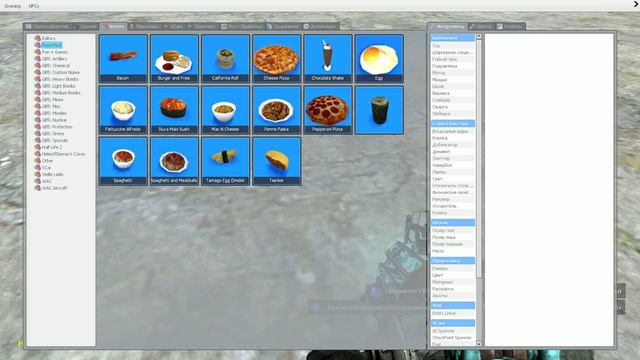Viewport: 640px width, 360px height.
Task: Click the tool list scroll-down arrow
Action: [479, 344]
